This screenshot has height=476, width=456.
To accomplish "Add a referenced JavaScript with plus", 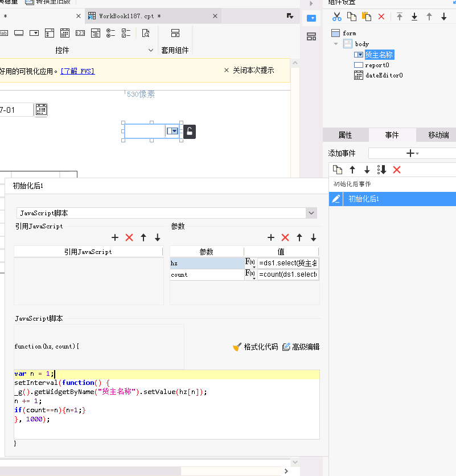I will [x=115, y=237].
